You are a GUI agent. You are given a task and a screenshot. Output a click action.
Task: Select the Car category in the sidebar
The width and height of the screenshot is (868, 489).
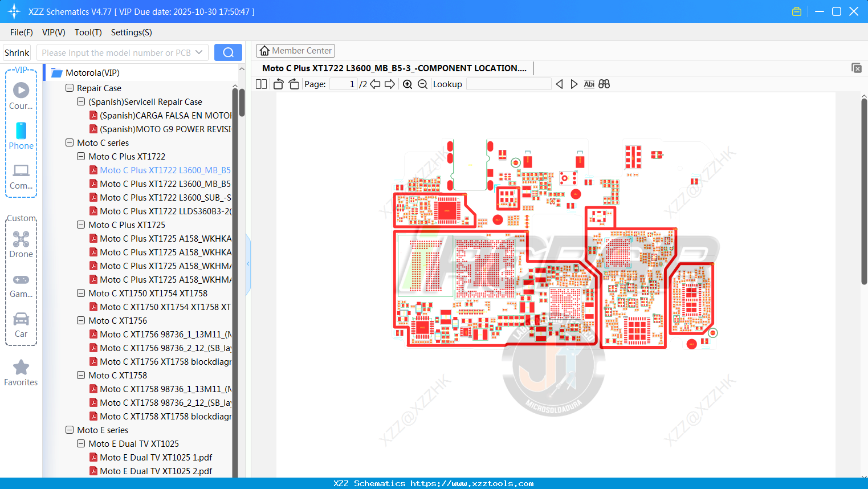[x=21, y=325]
